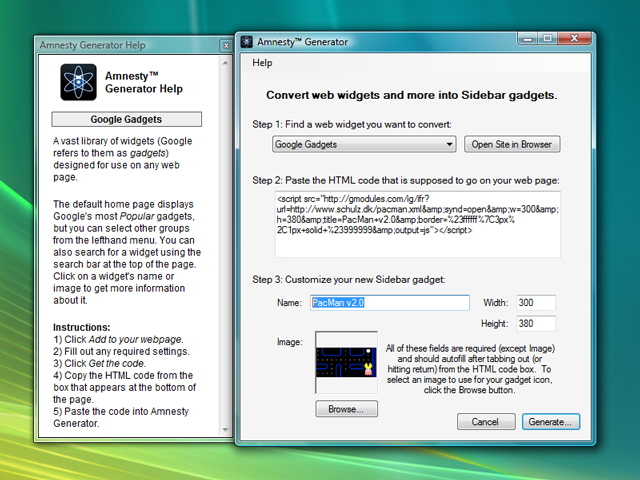Close the Amnesty Generator window
Viewport: 640px width, 480px height.
(574, 39)
